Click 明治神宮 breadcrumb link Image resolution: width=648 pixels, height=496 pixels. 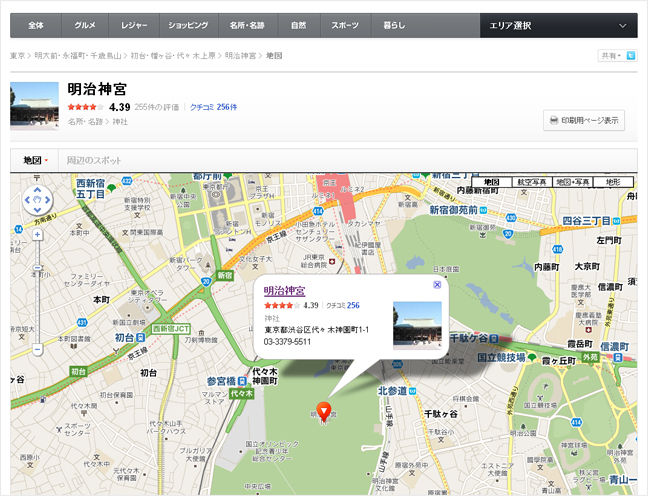(x=241, y=55)
